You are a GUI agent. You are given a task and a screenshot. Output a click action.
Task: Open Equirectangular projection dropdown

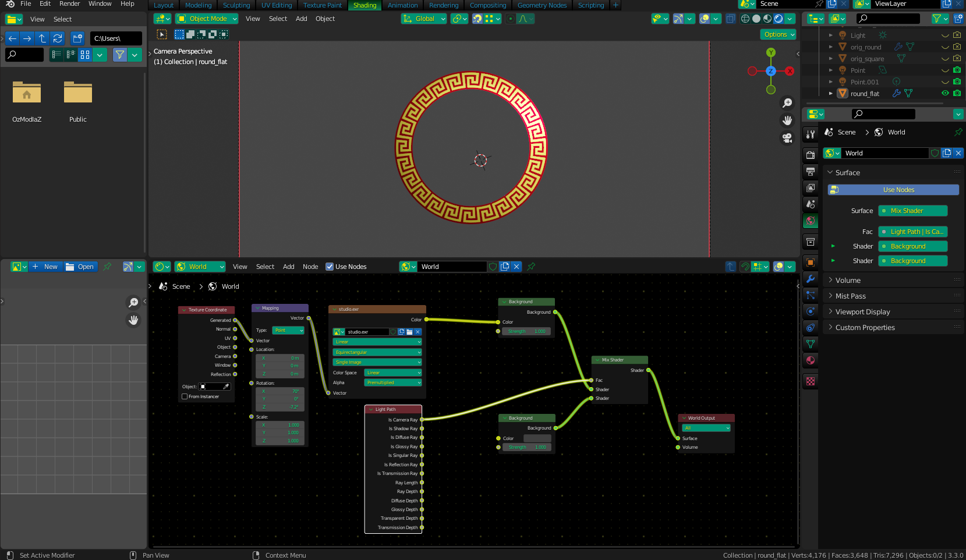click(x=377, y=352)
